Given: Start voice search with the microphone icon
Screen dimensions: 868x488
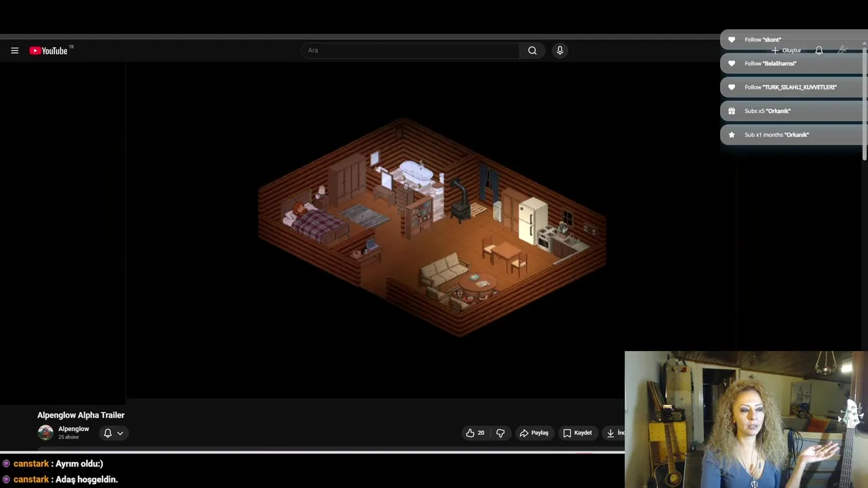Looking at the screenshot, I should pos(559,50).
